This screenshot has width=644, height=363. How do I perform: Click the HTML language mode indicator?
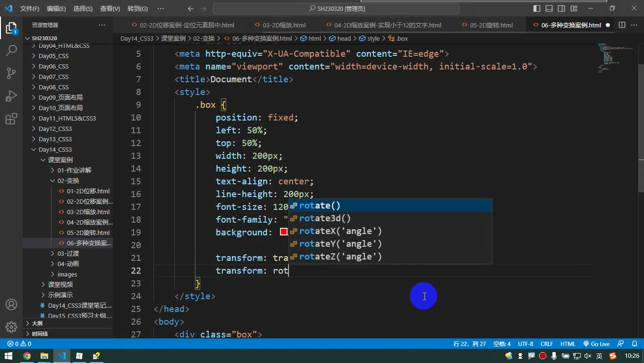coord(568,344)
